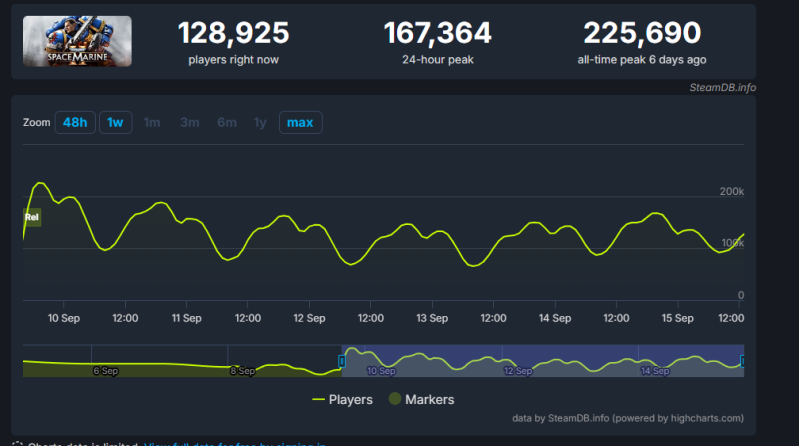Click the 11 Sep axis label
The height and width of the screenshot is (446, 799).
tap(187, 318)
